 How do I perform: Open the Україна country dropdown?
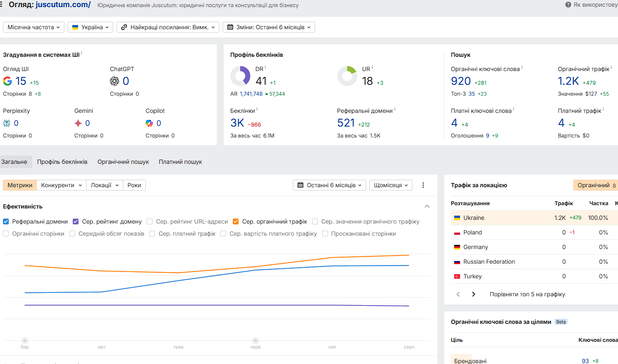tap(90, 27)
